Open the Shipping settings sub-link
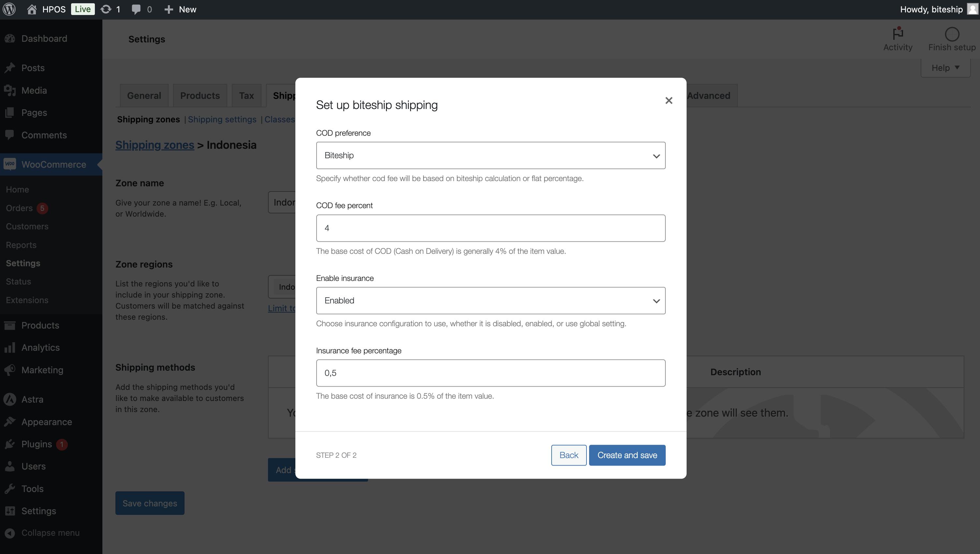The image size is (980, 554). [x=222, y=119]
